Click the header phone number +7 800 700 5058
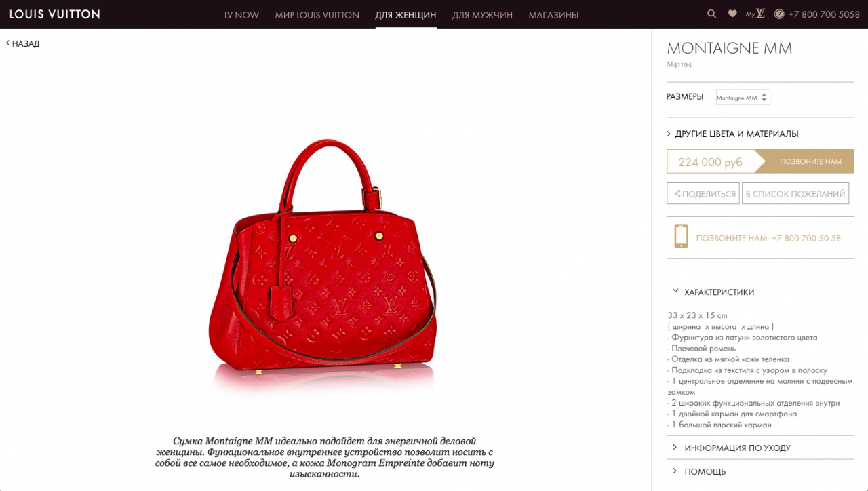The image size is (868, 491). [x=824, y=14]
